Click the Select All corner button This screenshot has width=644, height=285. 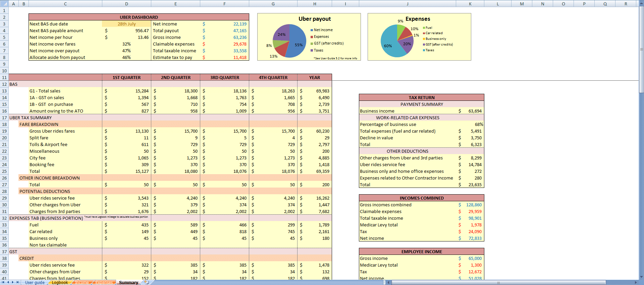click(4, 4)
